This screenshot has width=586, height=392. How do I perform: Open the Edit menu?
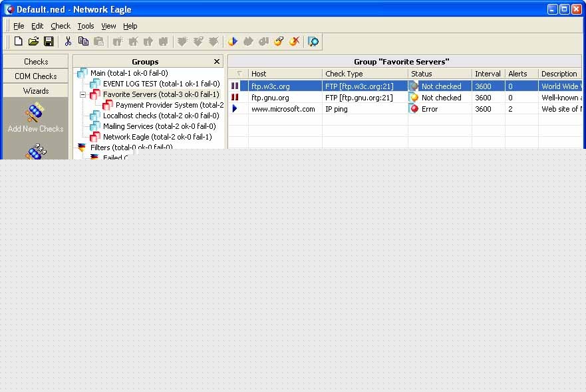tap(37, 26)
